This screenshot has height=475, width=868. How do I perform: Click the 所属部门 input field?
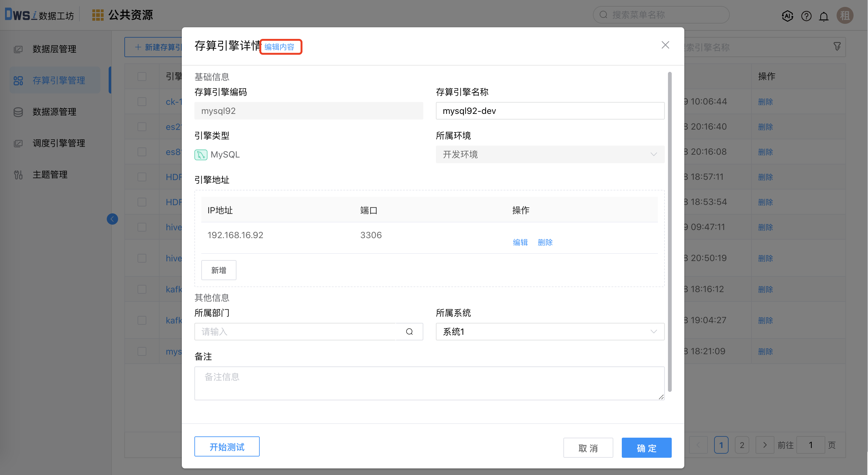295,332
